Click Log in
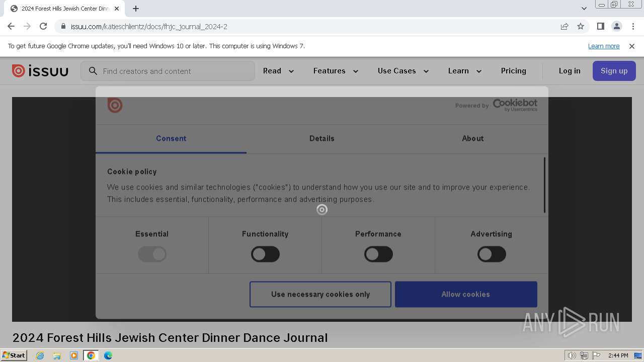 click(570, 71)
